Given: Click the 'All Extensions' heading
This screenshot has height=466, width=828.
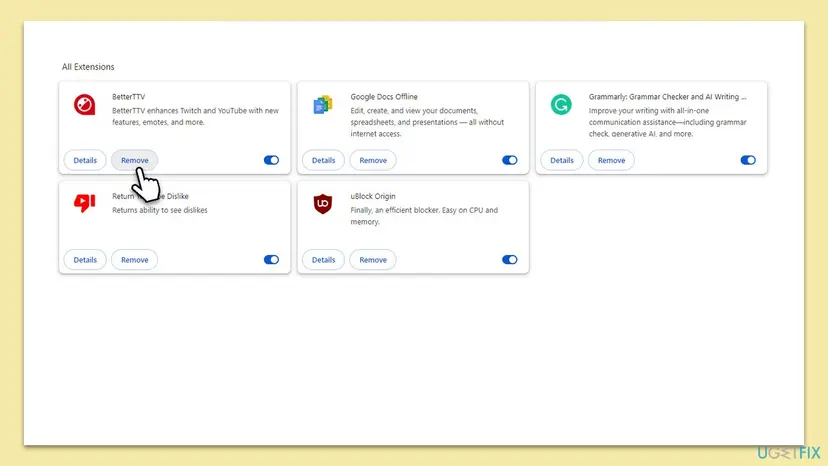Looking at the screenshot, I should [x=88, y=67].
